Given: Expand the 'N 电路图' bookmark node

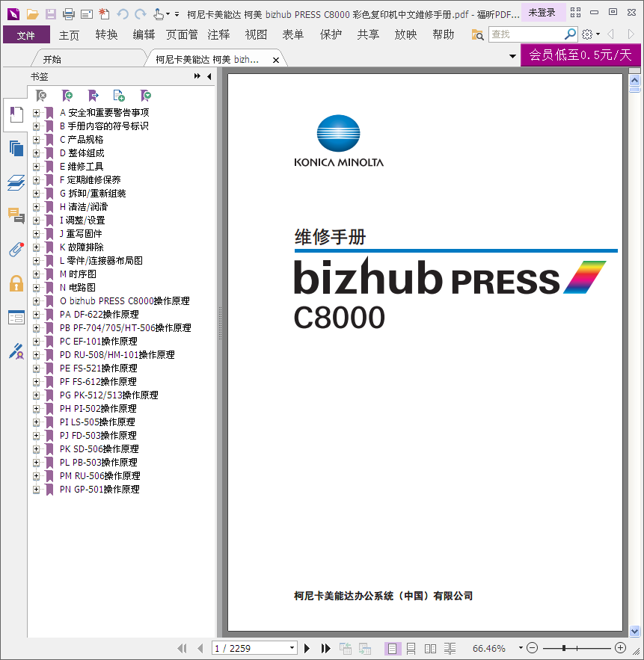Looking at the screenshot, I should coord(36,288).
